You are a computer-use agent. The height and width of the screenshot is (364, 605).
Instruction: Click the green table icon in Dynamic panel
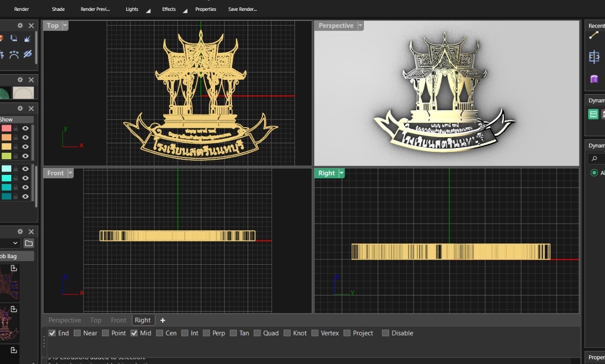[x=593, y=114]
